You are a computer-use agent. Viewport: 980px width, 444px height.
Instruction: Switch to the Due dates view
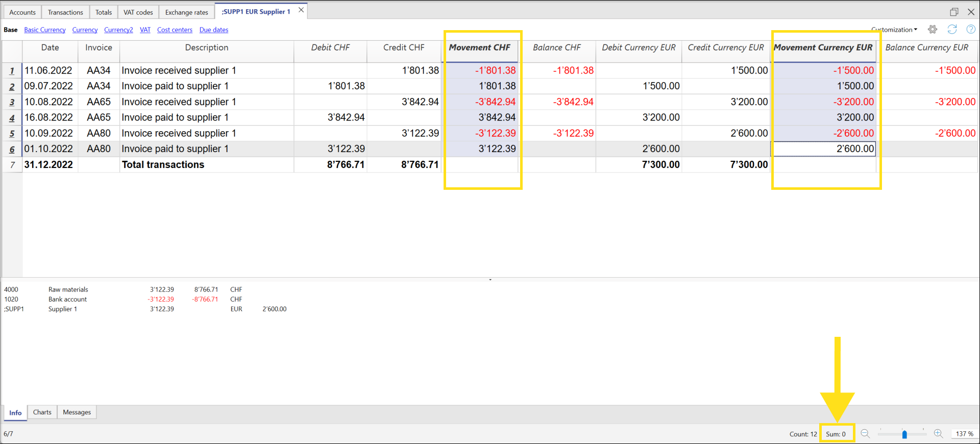coord(213,30)
